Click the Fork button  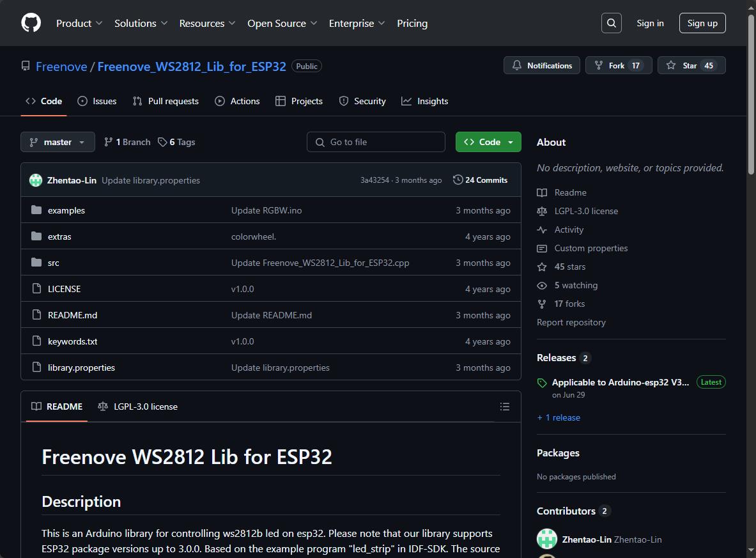[619, 65]
